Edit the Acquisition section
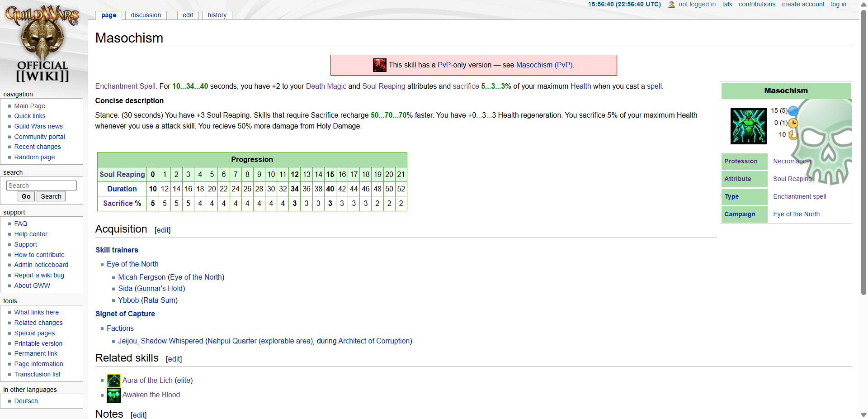Screen dimensions: 868x419 pyautogui.click(x=162, y=230)
